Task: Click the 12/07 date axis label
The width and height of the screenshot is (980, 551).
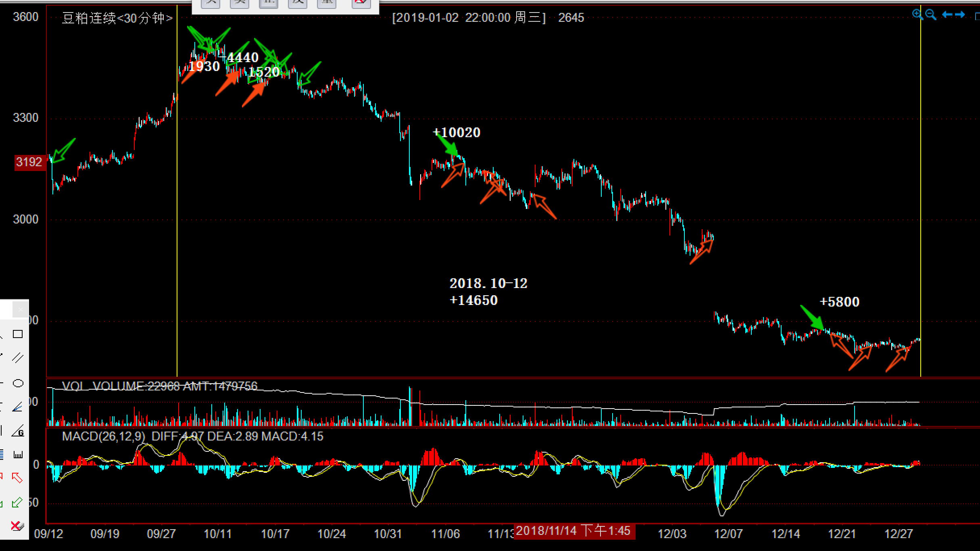Action: tap(728, 534)
